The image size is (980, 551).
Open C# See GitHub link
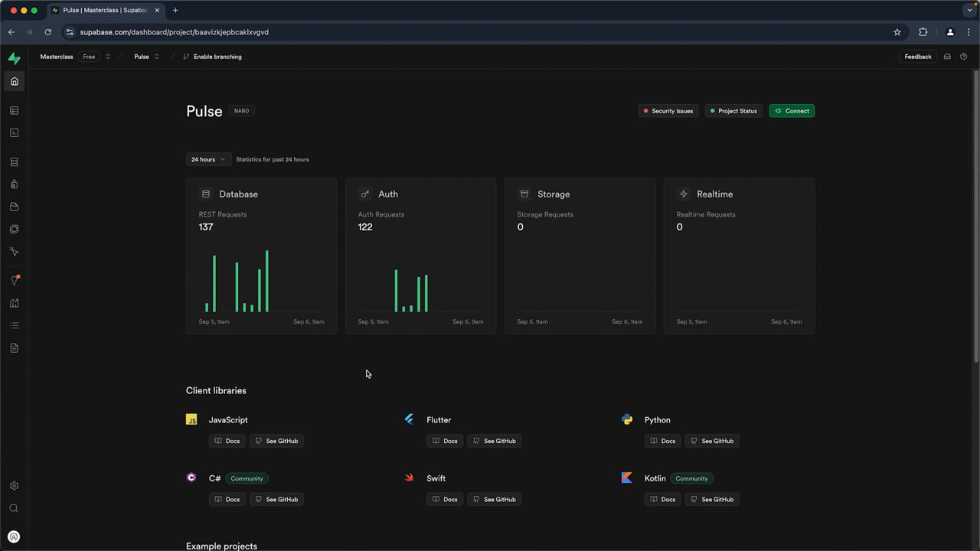pyautogui.click(x=276, y=499)
